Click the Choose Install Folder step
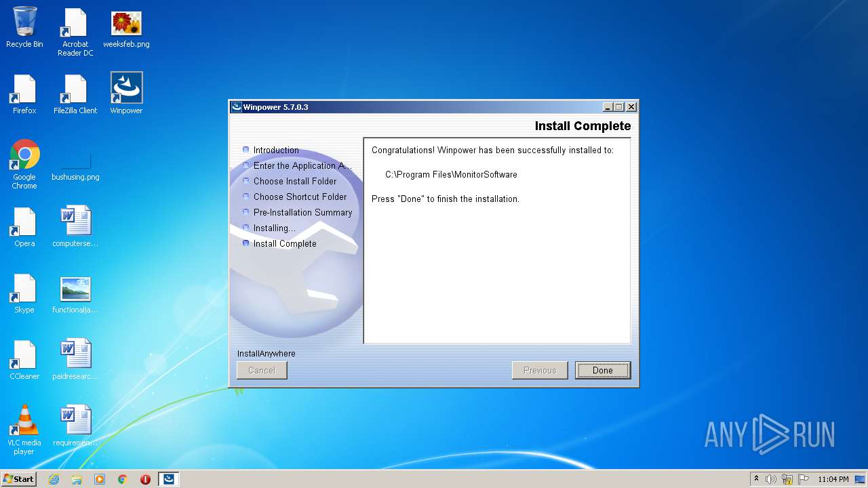Viewport: 868px width, 488px height. [295, 182]
